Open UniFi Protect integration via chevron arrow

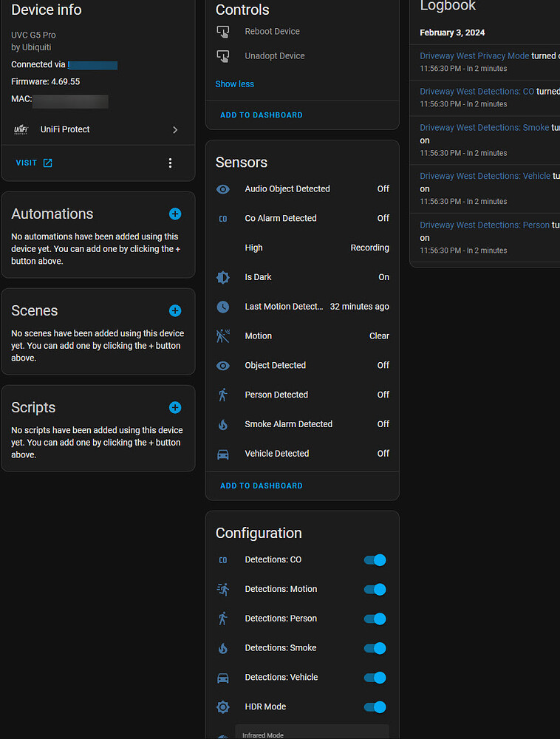pyautogui.click(x=175, y=129)
